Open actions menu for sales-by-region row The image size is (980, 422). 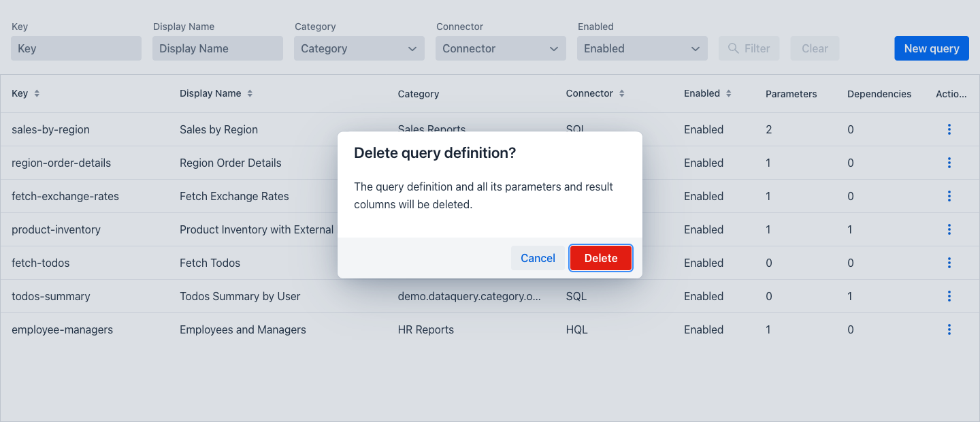[x=949, y=129]
